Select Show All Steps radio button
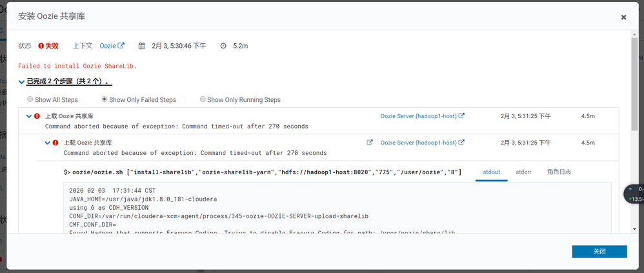Screen dimensions: 644x273 [30, 99]
